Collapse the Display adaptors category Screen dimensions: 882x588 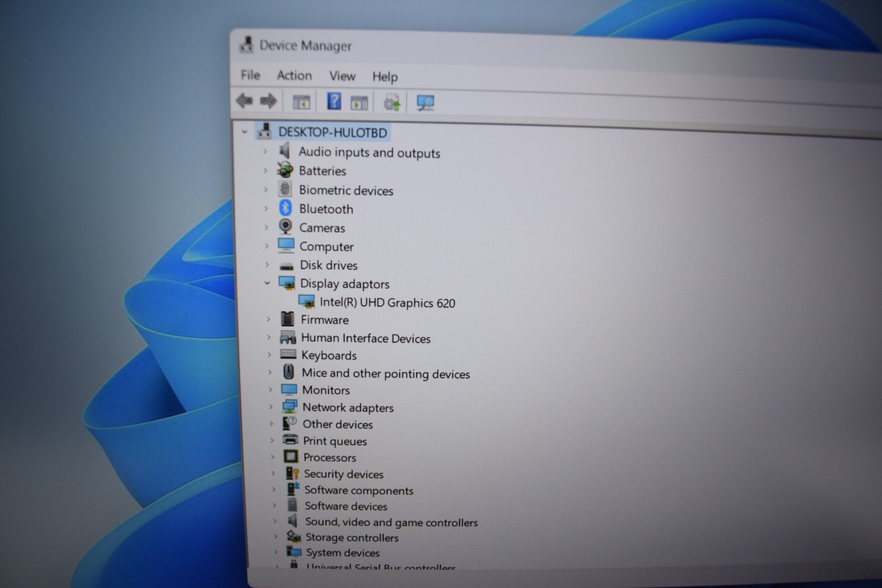tap(267, 283)
